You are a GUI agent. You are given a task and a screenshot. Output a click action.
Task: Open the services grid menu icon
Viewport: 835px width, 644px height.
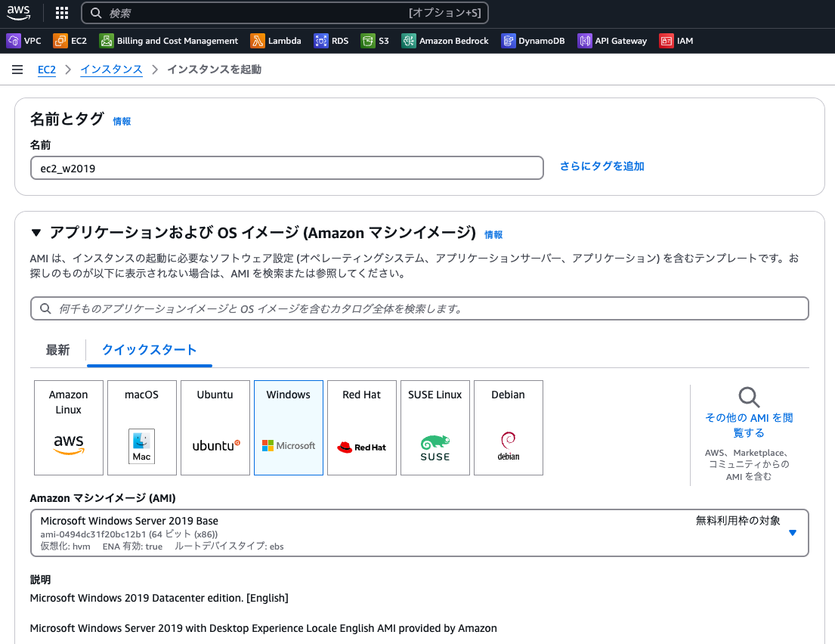[x=62, y=13]
